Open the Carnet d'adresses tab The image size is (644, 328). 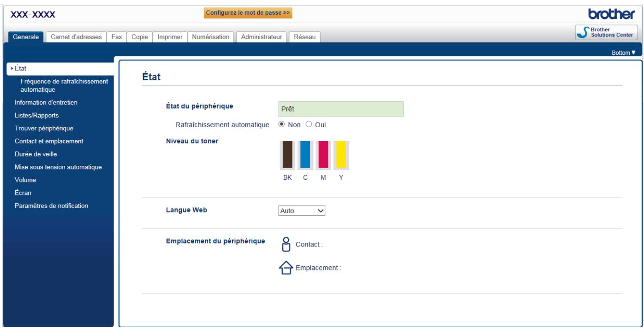76,37
